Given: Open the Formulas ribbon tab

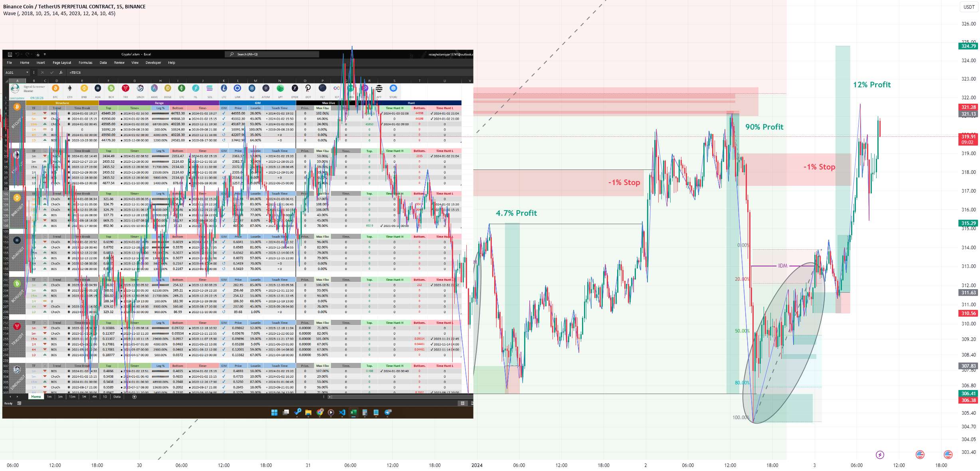Looking at the screenshot, I should (x=85, y=63).
